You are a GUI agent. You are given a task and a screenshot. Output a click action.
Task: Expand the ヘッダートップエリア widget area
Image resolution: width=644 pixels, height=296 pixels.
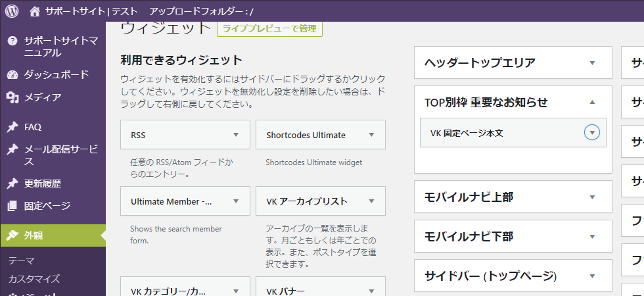point(592,63)
